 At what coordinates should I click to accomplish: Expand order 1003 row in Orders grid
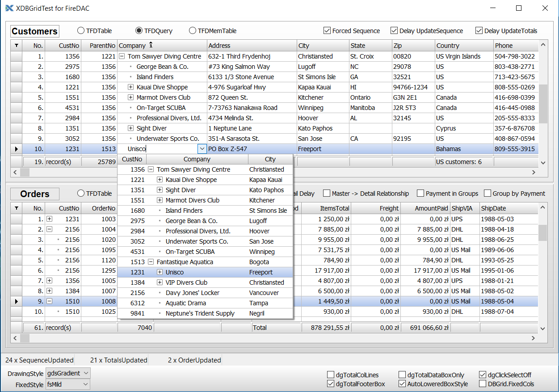click(x=50, y=219)
